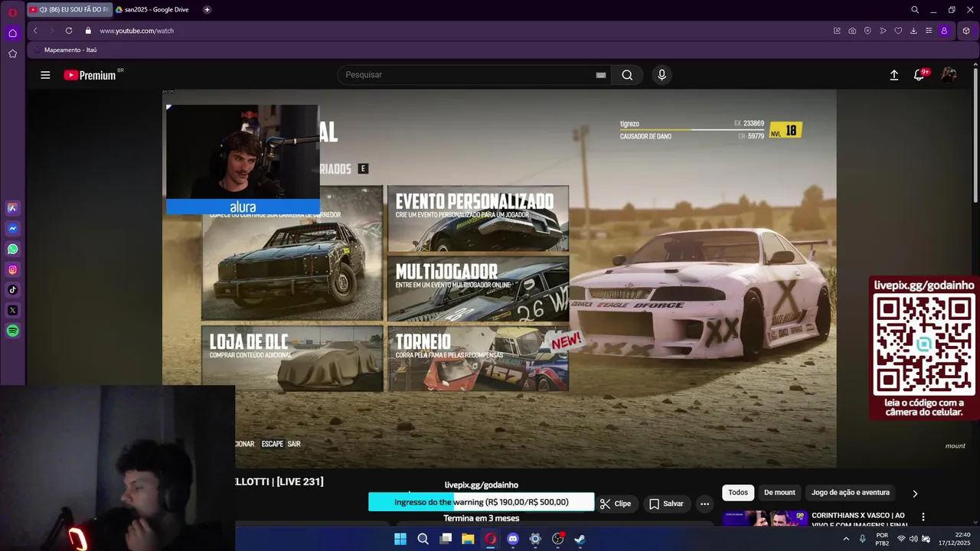Open WhatsApp in Opera sidebar

[x=12, y=249]
